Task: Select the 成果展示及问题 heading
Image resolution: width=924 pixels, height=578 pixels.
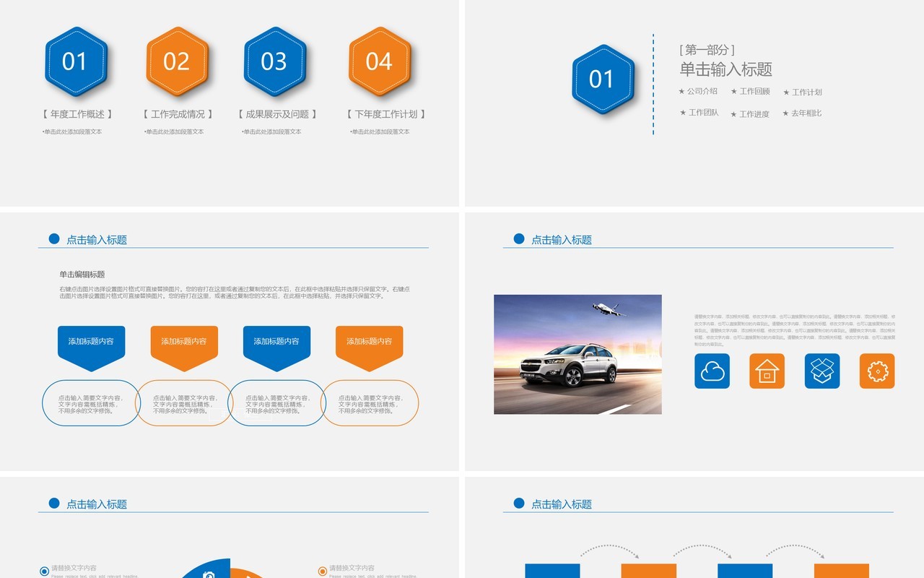Action: click(x=277, y=114)
